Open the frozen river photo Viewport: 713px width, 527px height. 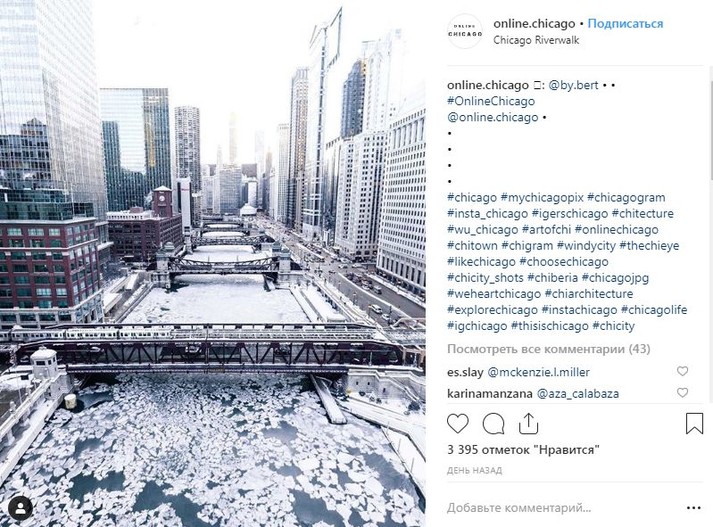(x=212, y=263)
